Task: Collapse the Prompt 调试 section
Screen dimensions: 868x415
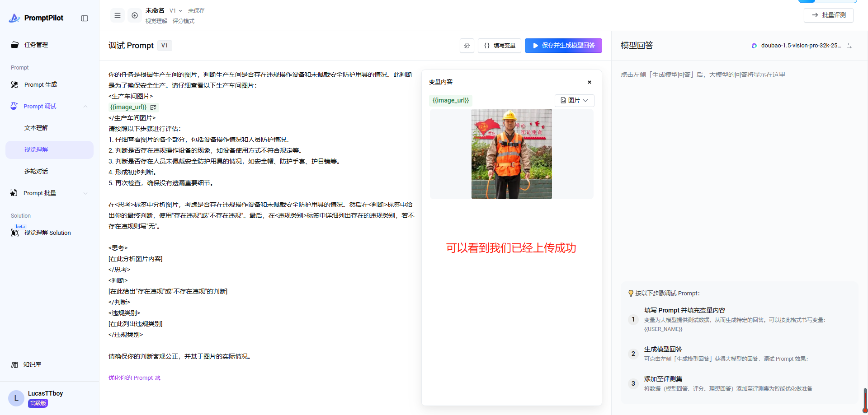Action: point(85,107)
